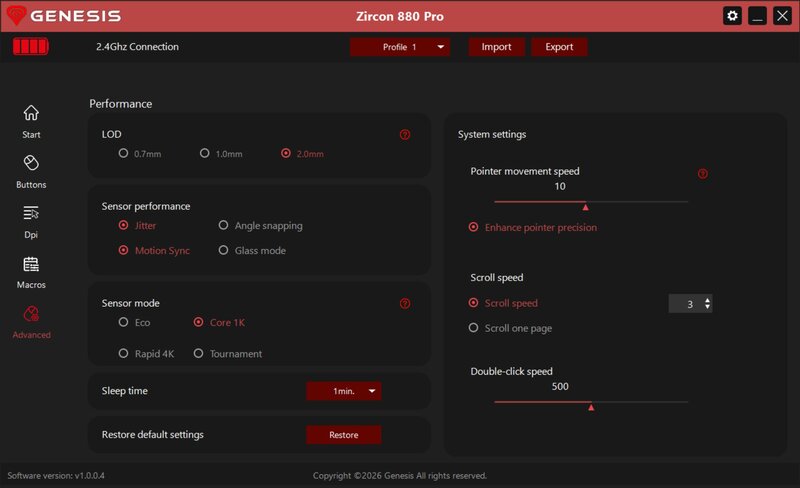800x488 pixels.
Task: Open the Start home icon
Action: pos(31,113)
